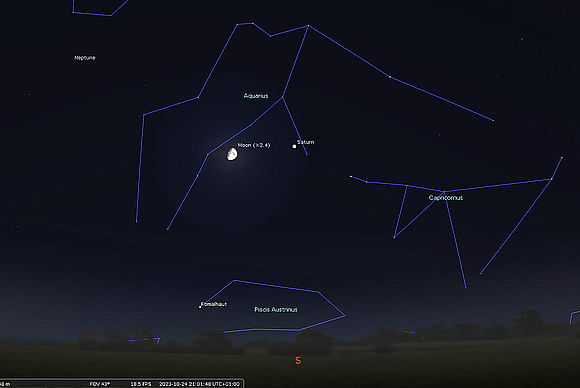Click the date and time display
The height and width of the screenshot is (388, 580).
pos(199,384)
